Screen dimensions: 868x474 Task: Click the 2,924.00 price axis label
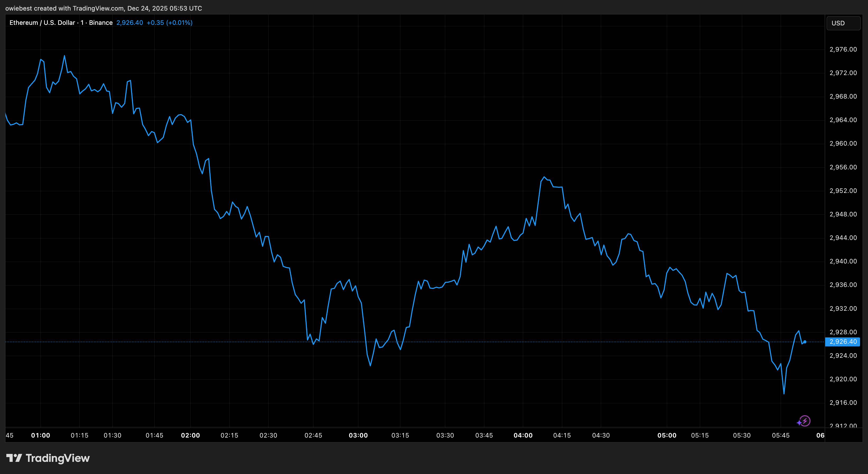[x=843, y=356]
